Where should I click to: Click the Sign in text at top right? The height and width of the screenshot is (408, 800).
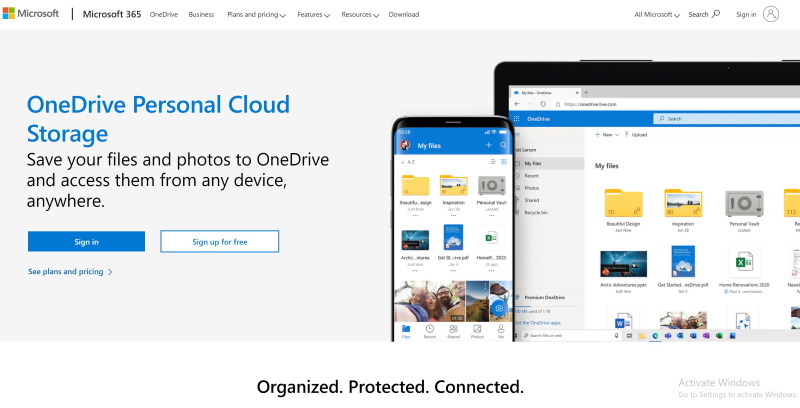pos(746,14)
